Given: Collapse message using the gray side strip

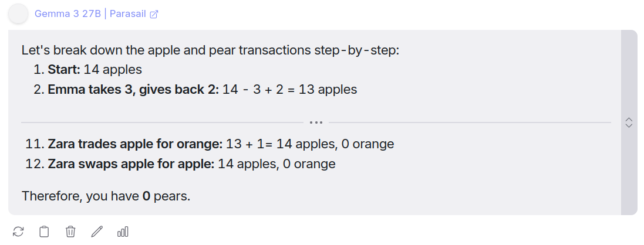Looking at the screenshot, I should point(629,122).
